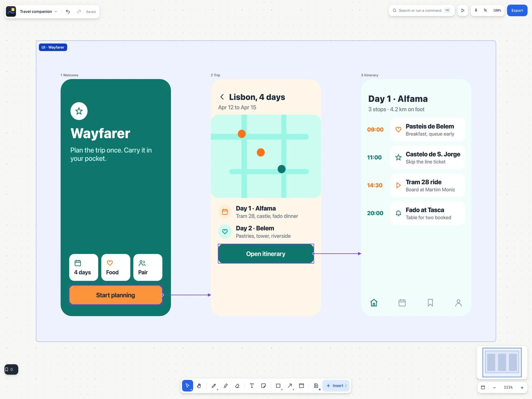Expand the Travel companion file dropdown
This screenshot has width=532, height=399.
38,12
